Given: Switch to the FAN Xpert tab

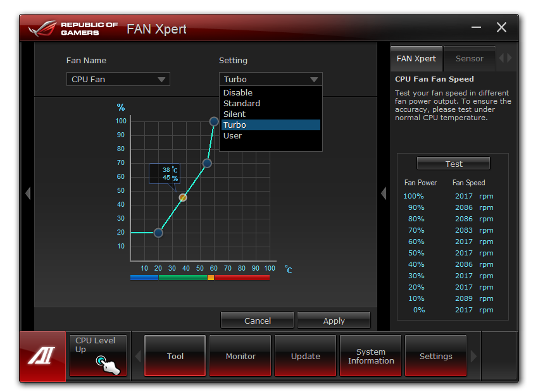Looking at the screenshot, I should click(x=416, y=59).
